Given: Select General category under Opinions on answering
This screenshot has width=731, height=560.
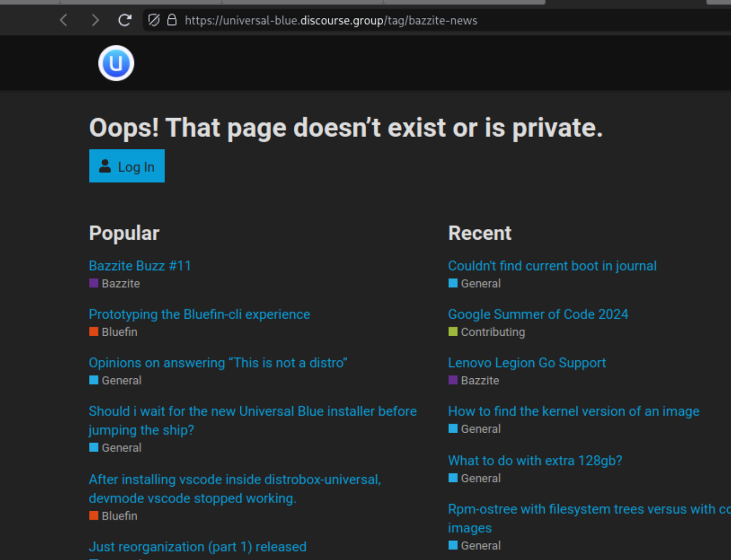Looking at the screenshot, I should pyautogui.click(x=115, y=380).
